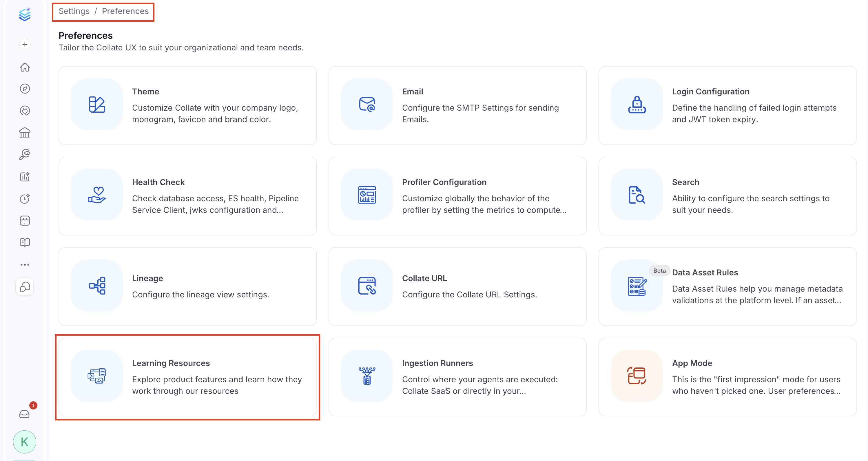
Task: Click the Search card's document magnifier icon
Action: click(x=637, y=195)
